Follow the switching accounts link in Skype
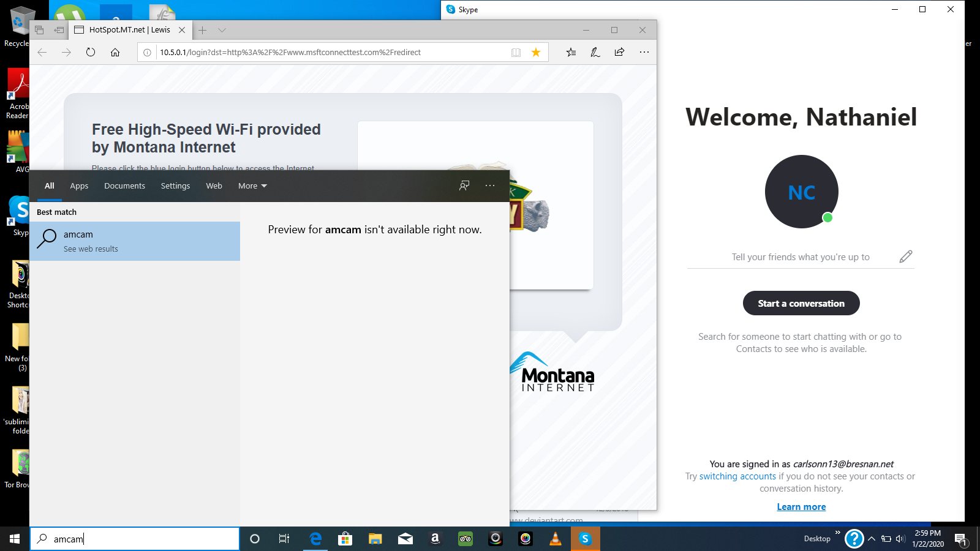The height and width of the screenshot is (551, 980). (x=737, y=476)
